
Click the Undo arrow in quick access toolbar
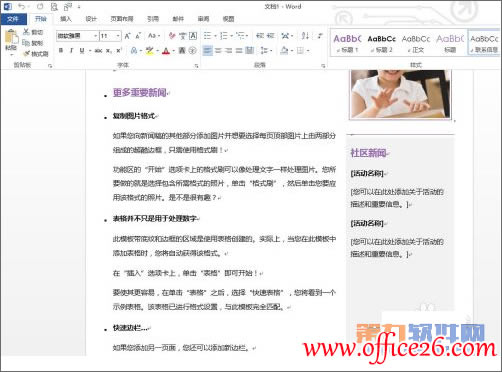pos(22,6)
